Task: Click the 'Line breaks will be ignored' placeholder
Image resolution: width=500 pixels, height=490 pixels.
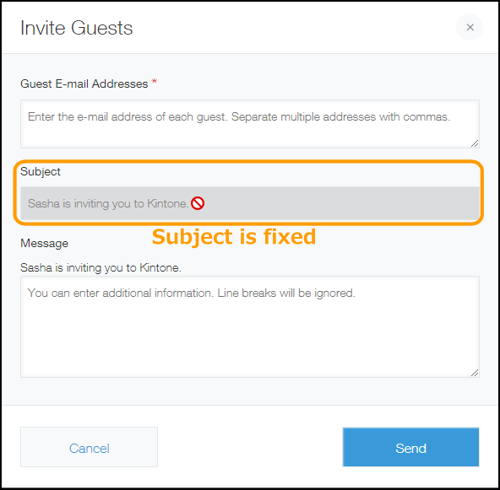Action: (286, 293)
